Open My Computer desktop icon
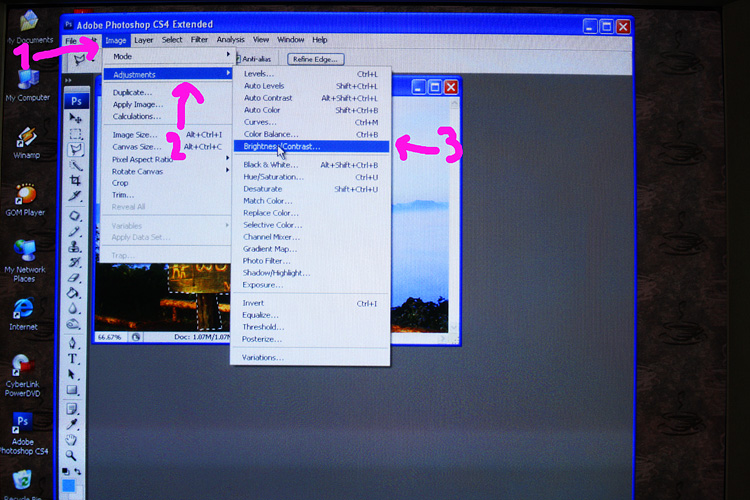 [x=28, y=85]
